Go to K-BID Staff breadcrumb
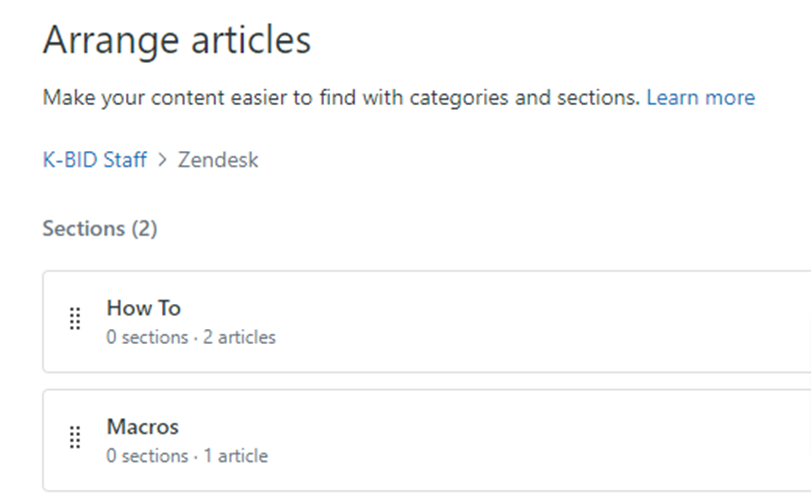 pos(94,160)
